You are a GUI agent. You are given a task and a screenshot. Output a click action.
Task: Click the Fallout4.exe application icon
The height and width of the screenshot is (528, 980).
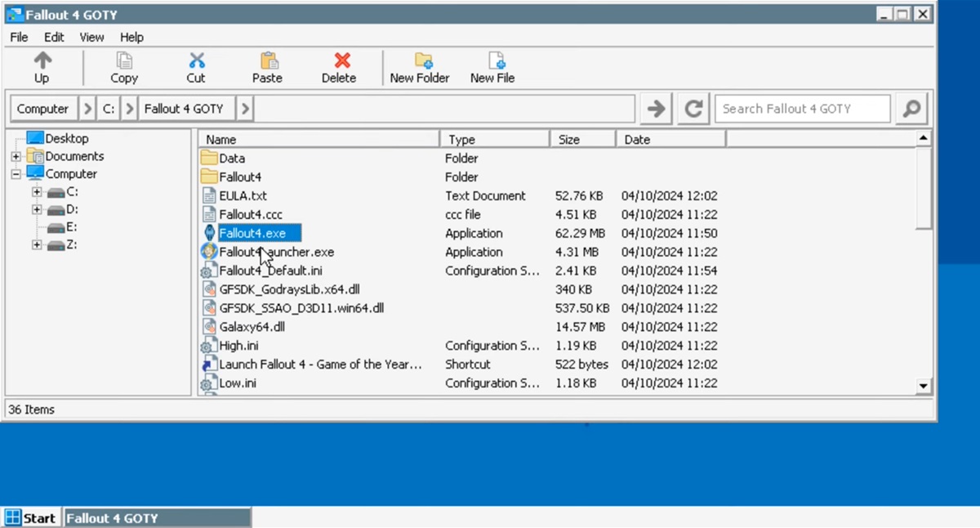click(x=209, y=233)
